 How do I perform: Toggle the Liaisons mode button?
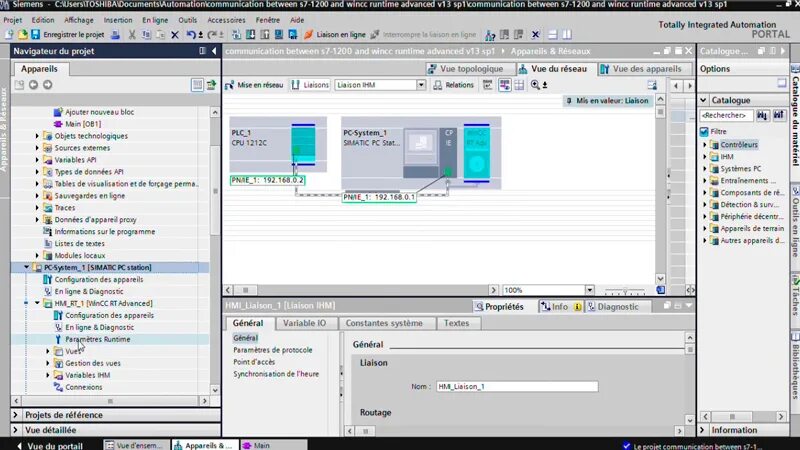pos(310,85)
